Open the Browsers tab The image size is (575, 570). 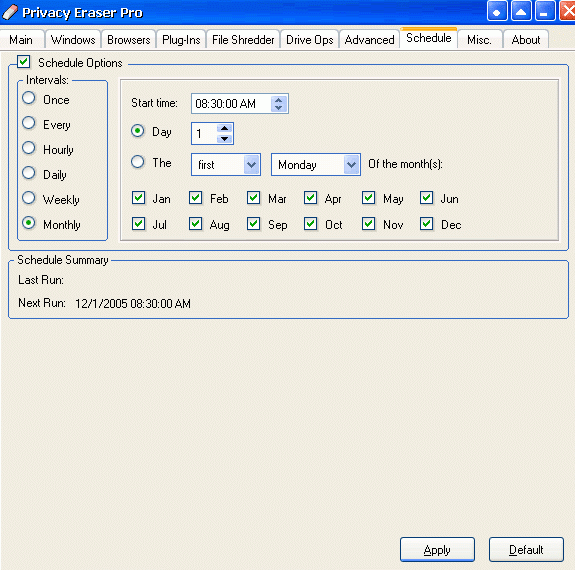coord(129,40)
